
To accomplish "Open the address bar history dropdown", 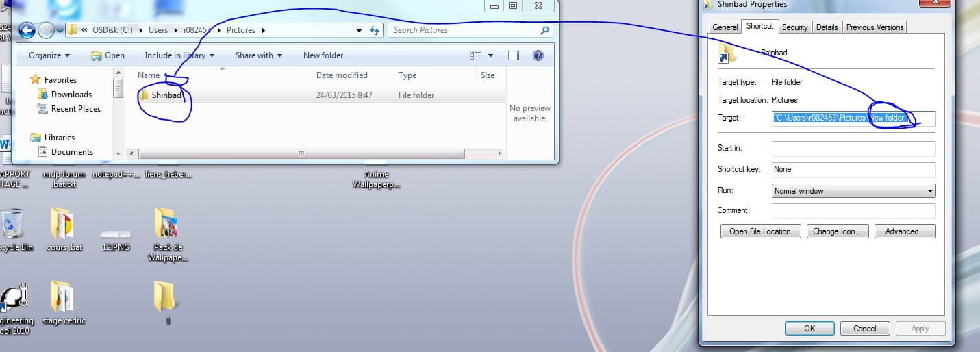I will 360,30.
